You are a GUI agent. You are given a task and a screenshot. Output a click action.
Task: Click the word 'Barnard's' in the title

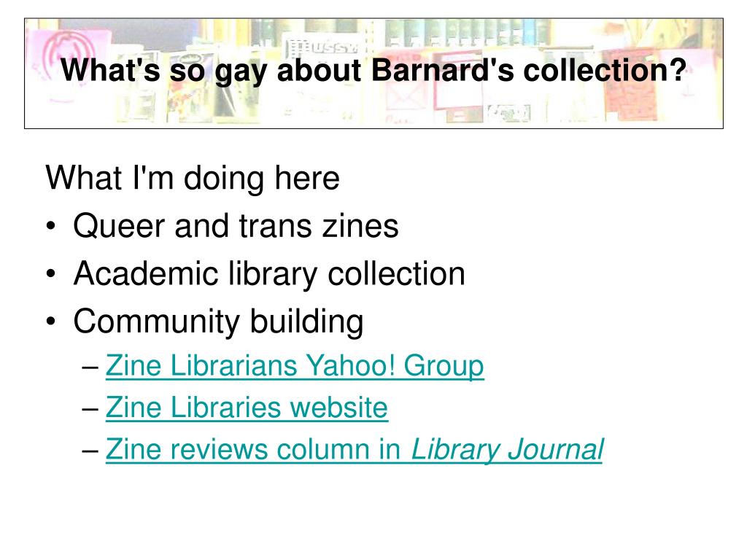(443, 70)
